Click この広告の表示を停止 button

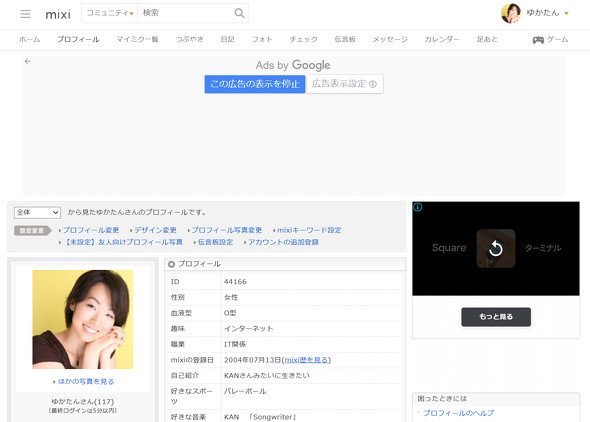point(255,84)
